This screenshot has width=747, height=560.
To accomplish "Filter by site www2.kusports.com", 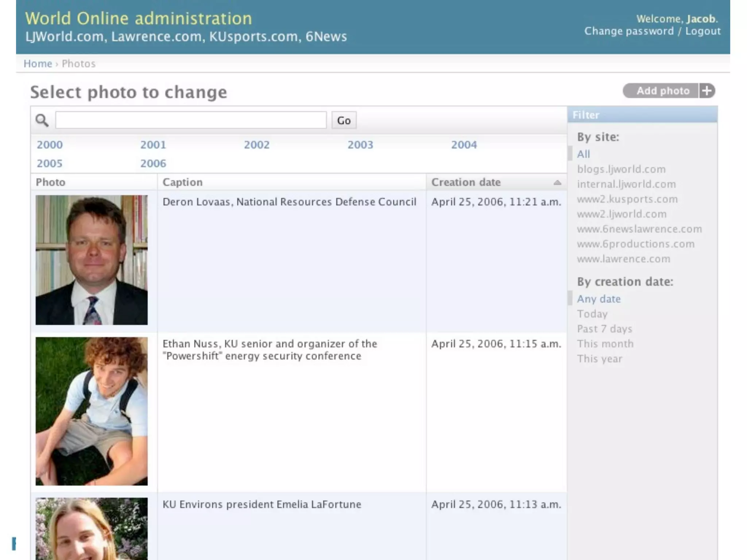I will click(x=627, y=199).
